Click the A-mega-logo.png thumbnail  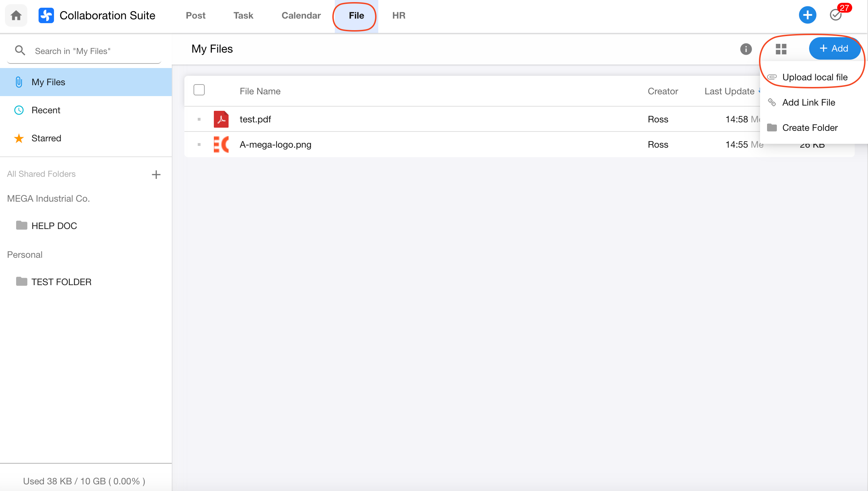pos(221,144)
